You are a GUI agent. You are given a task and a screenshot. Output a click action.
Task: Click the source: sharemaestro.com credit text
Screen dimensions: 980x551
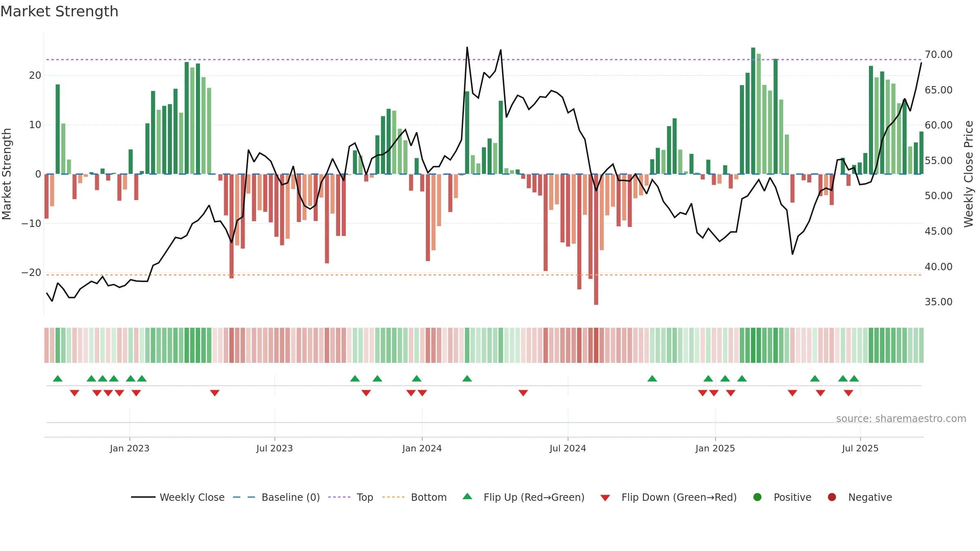[901, 419]
